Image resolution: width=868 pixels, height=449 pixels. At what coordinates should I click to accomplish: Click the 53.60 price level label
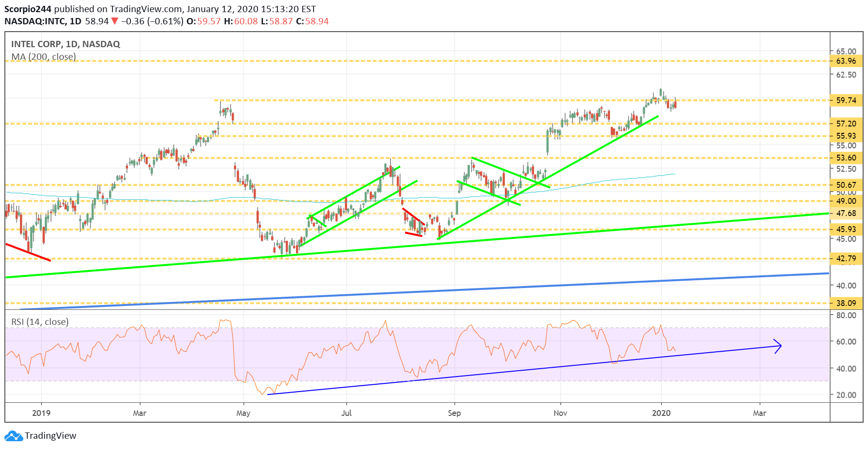point(846,158)
